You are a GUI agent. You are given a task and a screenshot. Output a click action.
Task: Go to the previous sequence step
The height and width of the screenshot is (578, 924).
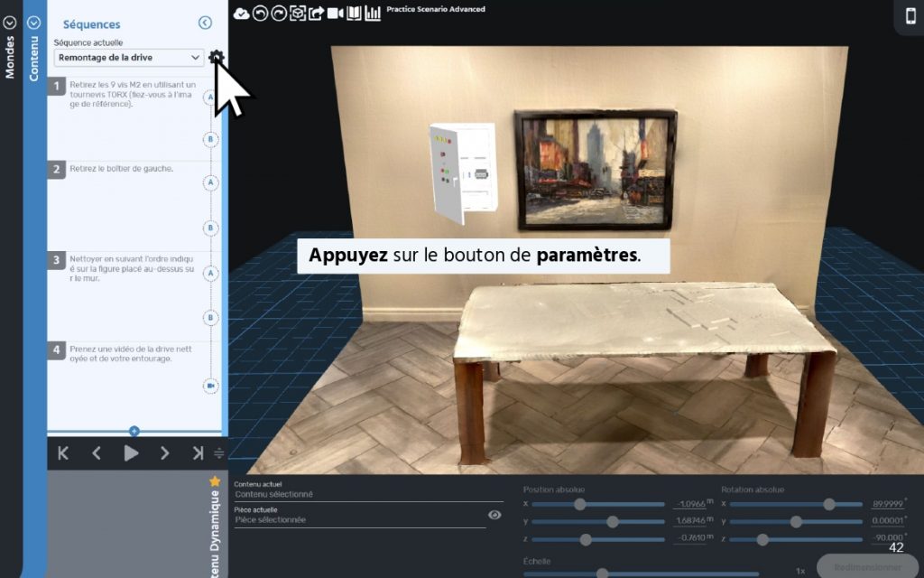click(x=97, y=453)
